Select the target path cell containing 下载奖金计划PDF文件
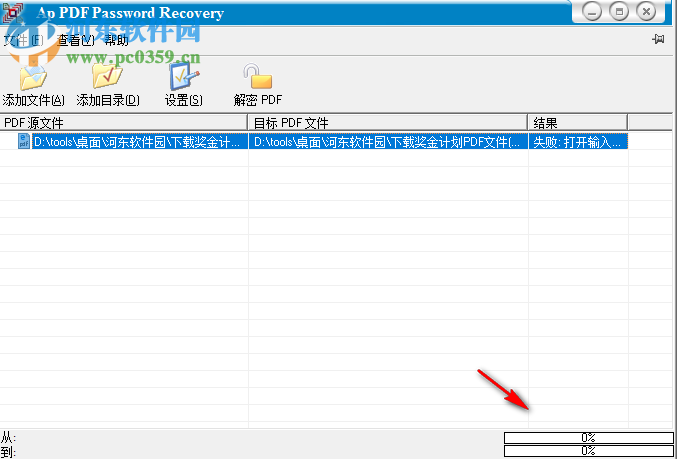680x459 pixels. 388,141
